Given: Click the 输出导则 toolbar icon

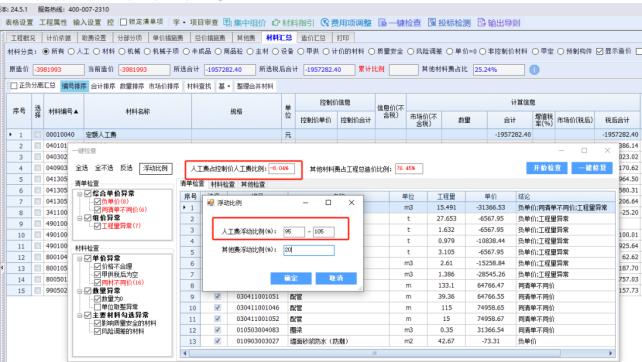Looking at the screenshot, I should tap(482, 23).
